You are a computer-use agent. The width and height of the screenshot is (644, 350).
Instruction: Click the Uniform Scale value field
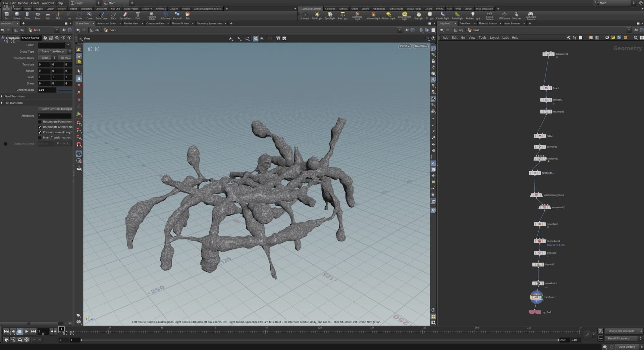coord(47,90)
